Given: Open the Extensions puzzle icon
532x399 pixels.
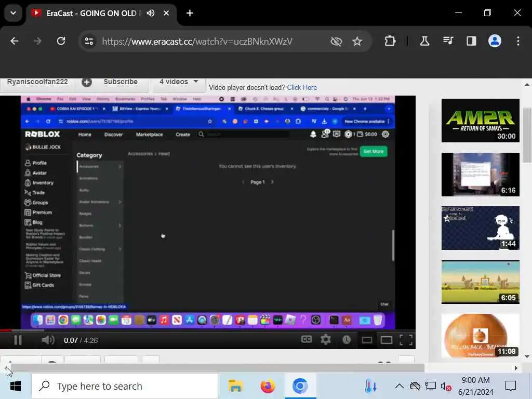Looking at the screenshot, I should pyautogui.click(x=390, y=41).
